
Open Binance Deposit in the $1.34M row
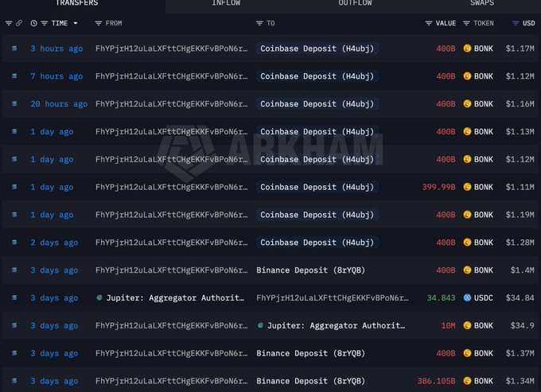click(310, 382)
